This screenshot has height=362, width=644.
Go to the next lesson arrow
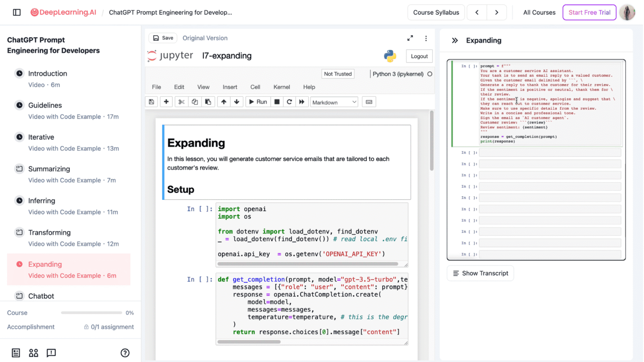pyautogui.click(x=497, y=13)
